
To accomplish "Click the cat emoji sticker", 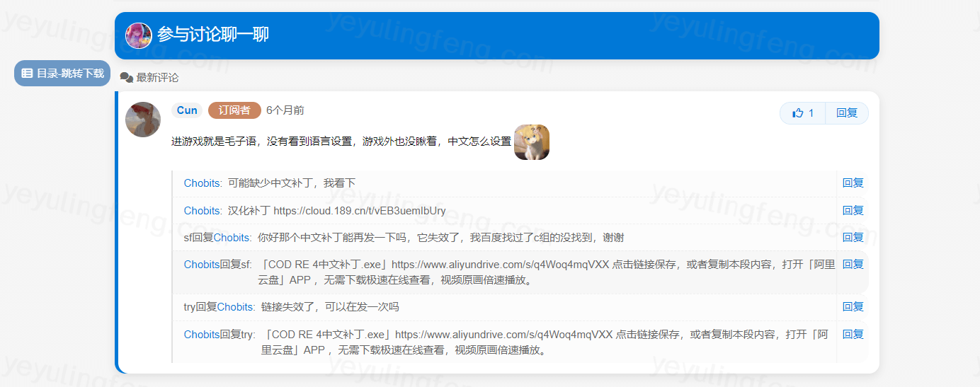I will pos(532,142).
